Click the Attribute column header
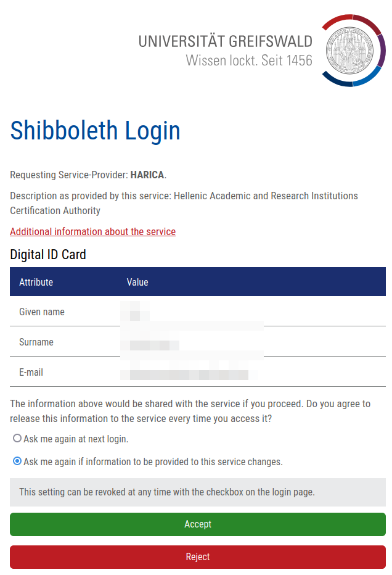The width and height of the screenshot is (392, 575). tap(36, 282)
